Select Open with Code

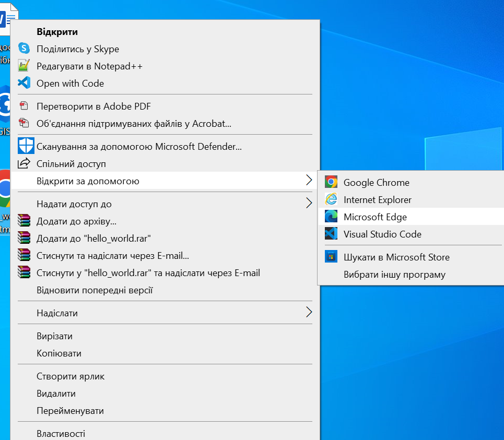pyautogui.click(x=166, y=83)
